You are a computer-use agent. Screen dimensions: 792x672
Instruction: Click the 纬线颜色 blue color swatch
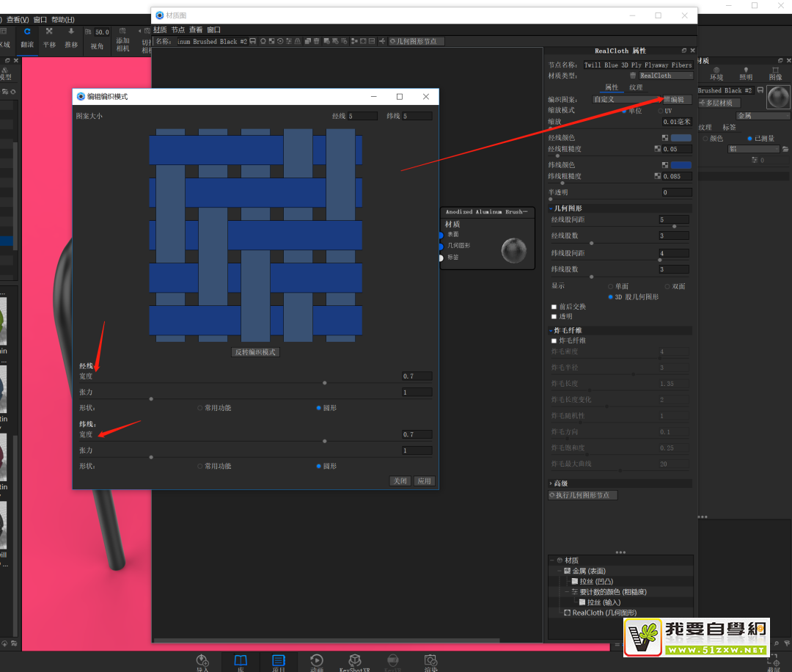point(681,165)
